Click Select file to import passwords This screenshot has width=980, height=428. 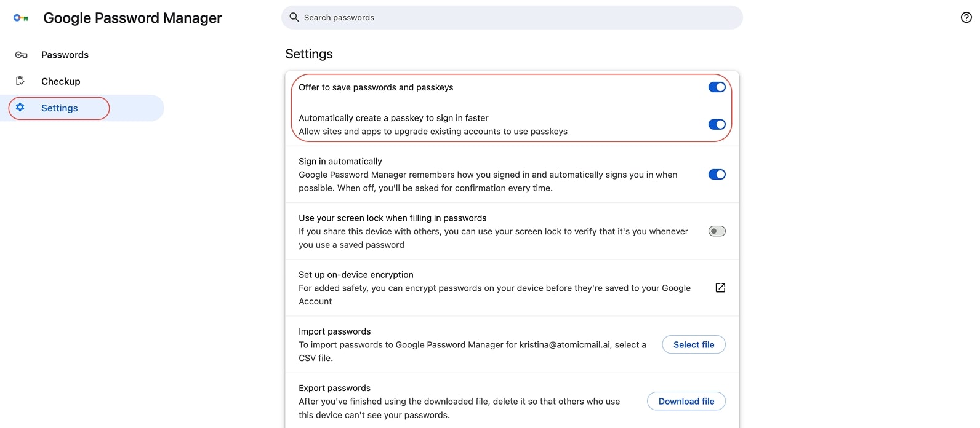694,344
